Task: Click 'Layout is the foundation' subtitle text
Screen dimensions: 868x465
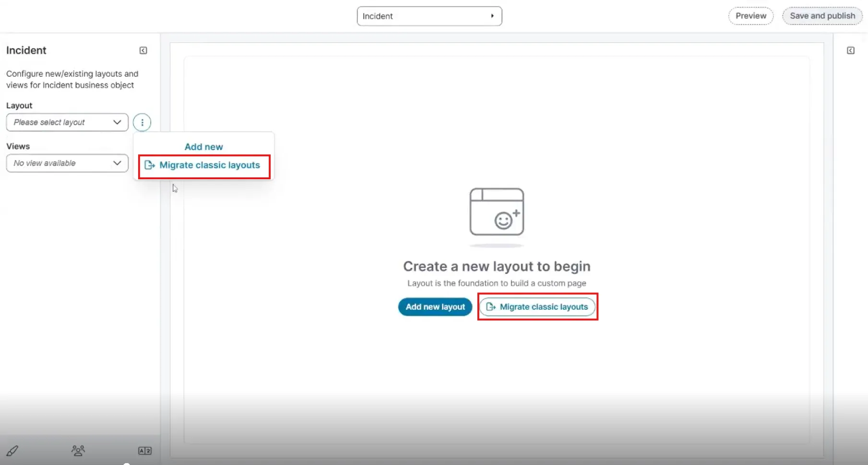Action: [497, 283]
